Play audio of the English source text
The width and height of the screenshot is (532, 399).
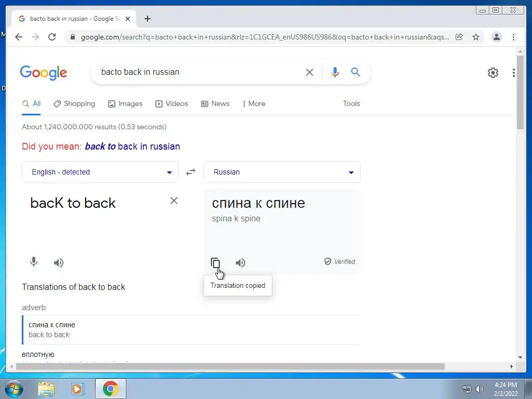pyautogui.click(x=59, y=262)
